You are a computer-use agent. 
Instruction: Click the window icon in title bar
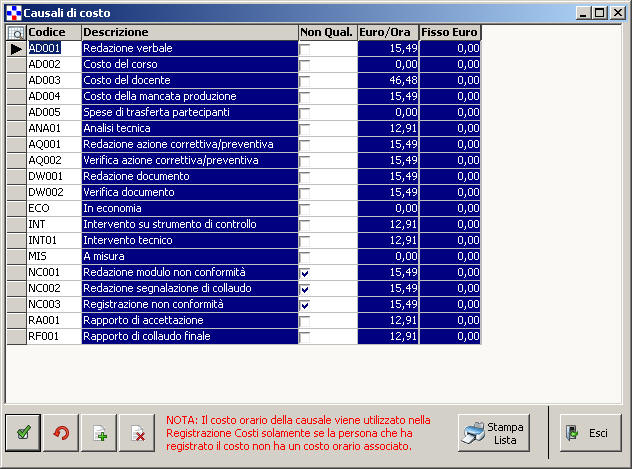coord(12,12)
